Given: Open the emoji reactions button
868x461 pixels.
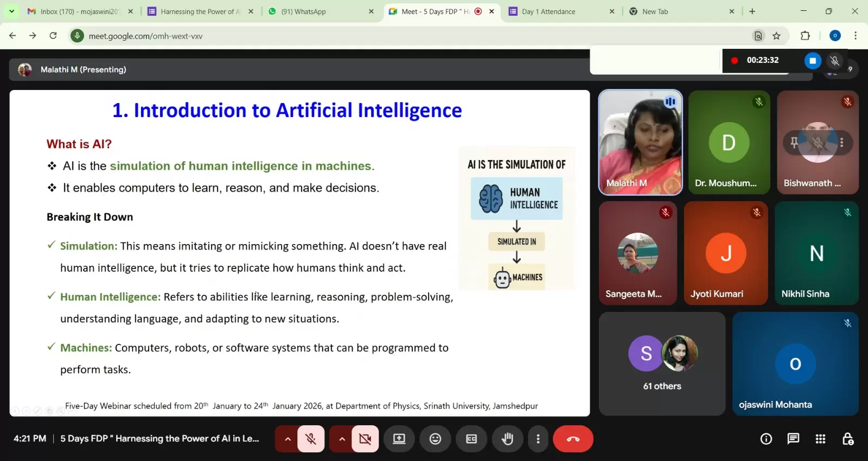Looking at the screenshot, I should [435, 439].
